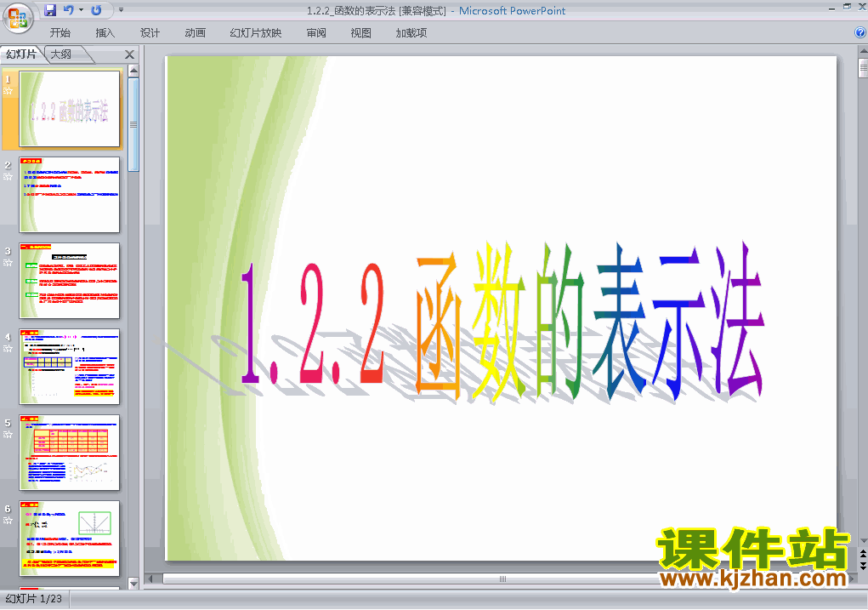Select the WordArt title 1.2.2 函数的表示法
The width and height of the screenshot is (868, 610).
coord(502,322)
